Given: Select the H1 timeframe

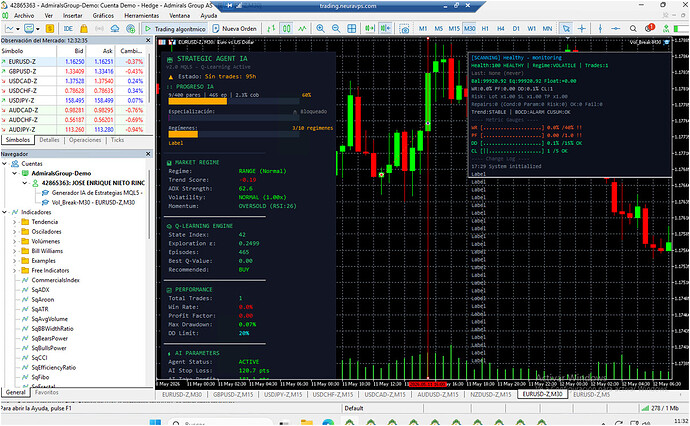Looking at the screenshot, I should click(485, 29).
